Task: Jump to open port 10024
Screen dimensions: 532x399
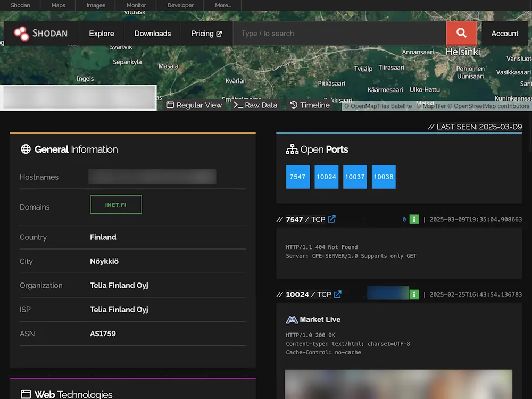Action: coord(327,177)
